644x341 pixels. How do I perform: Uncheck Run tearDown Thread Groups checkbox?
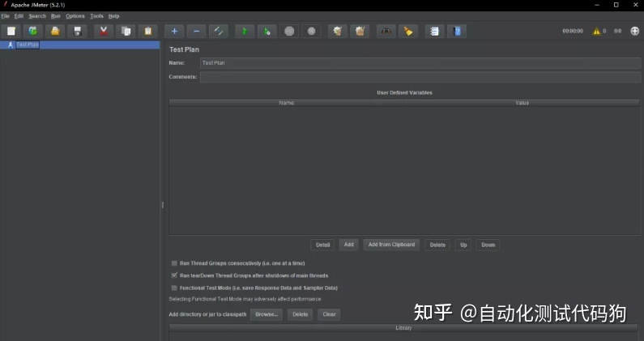pos(174,275)
